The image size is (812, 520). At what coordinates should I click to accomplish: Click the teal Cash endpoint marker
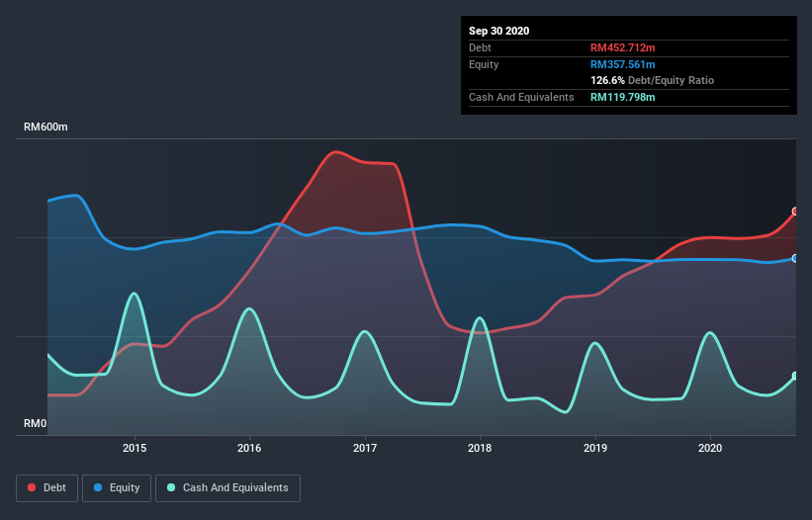tap(796, 376)
